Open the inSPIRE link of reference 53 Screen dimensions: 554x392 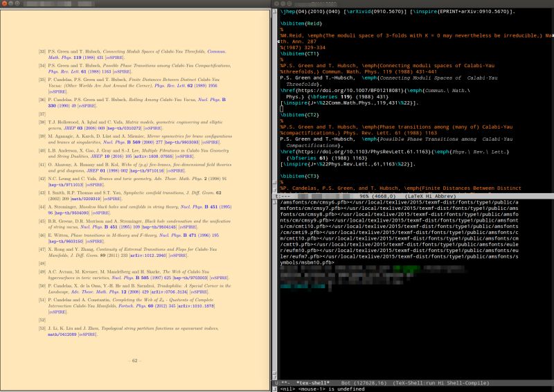[88, 335]
